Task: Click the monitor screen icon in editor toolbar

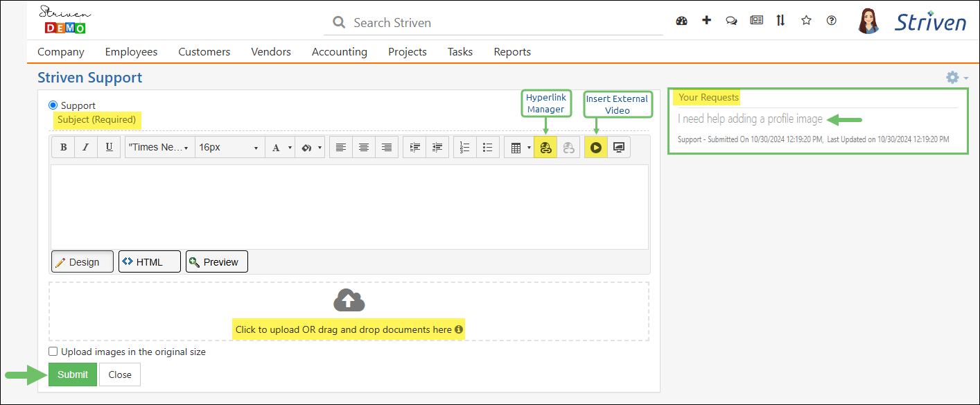Action: pyautogui.click(x=619, y=148)
